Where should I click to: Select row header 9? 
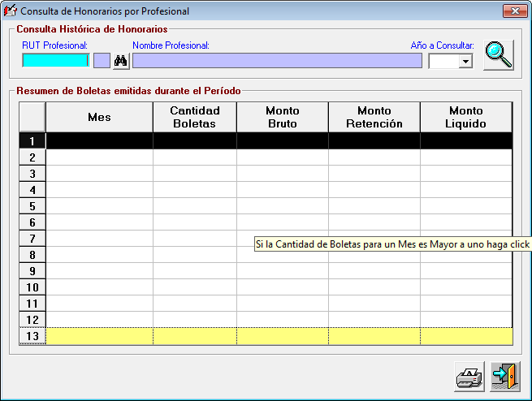pos(32,271)
